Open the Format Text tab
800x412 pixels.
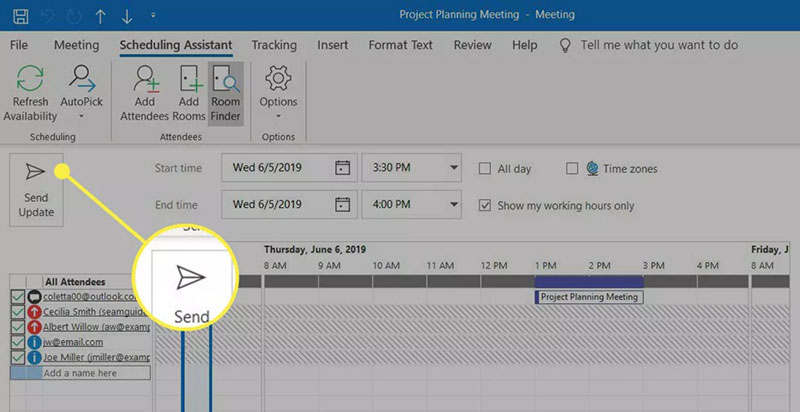(x=401, y=45)
